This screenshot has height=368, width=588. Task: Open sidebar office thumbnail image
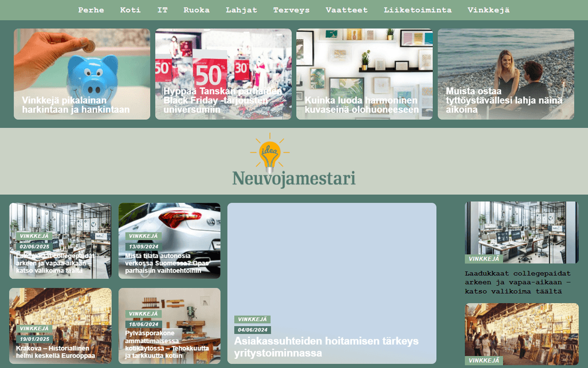522,232
